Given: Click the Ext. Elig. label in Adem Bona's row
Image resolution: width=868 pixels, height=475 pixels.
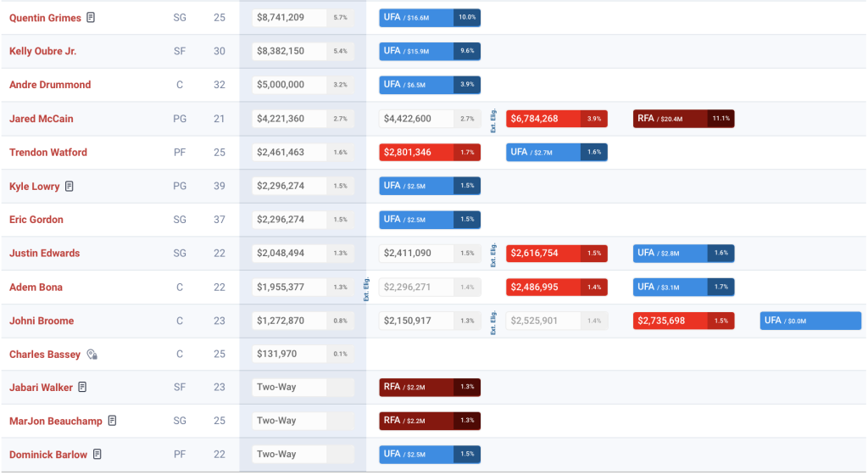Looking at the screenshot, I should coord(366,288).
